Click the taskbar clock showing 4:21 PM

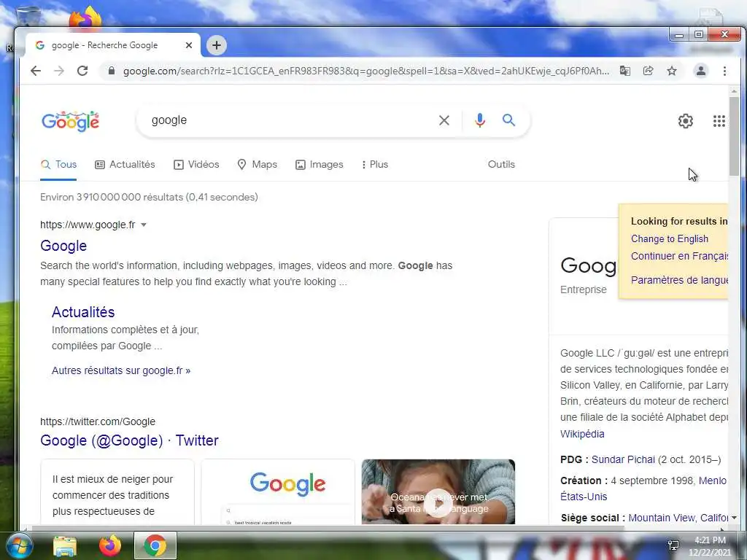coord(709,546)
